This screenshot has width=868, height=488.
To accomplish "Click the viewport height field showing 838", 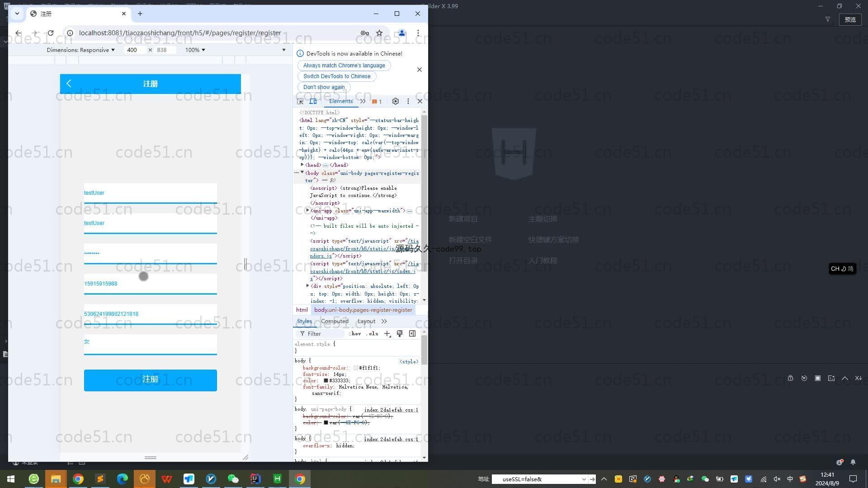I will click(x=165, y=50).
